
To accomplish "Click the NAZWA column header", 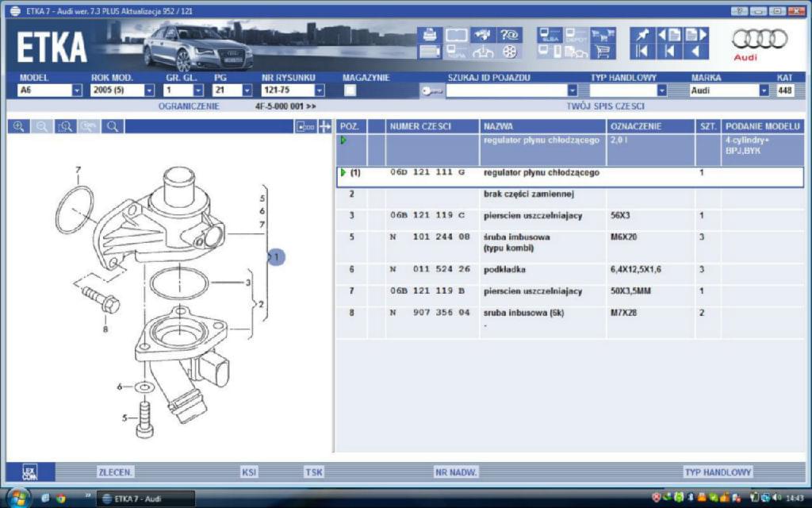I will tap(542, 126).
